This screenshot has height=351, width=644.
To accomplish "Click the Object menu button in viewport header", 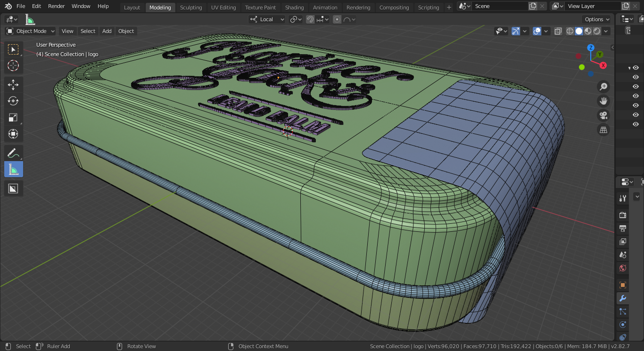I will click(126, 31).
